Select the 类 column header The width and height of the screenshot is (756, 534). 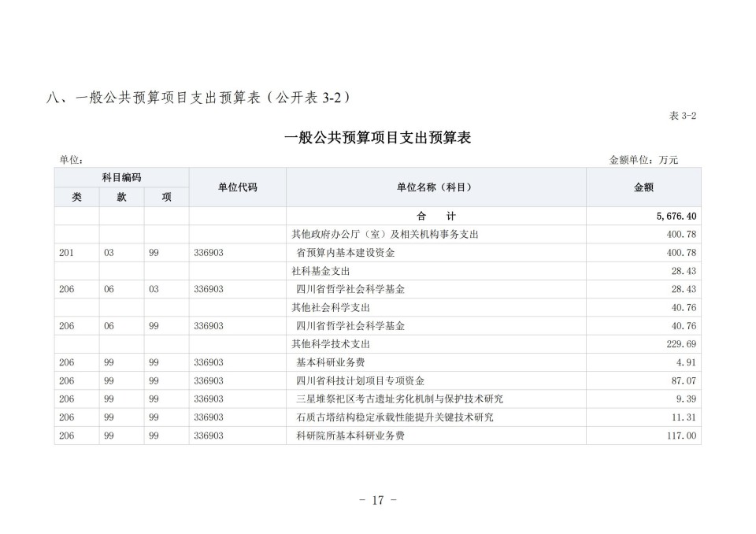77,197
